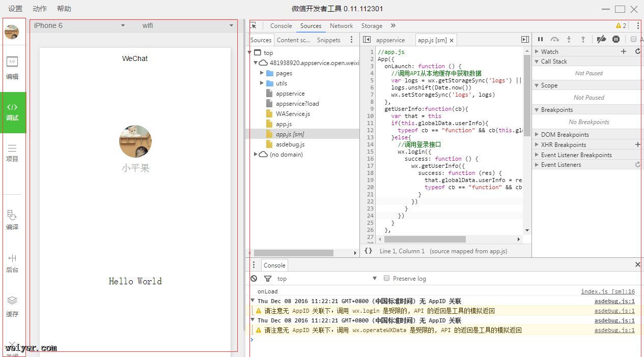
Task: Enable Preserve log checkbox
Action: click(x=387, y=279)
